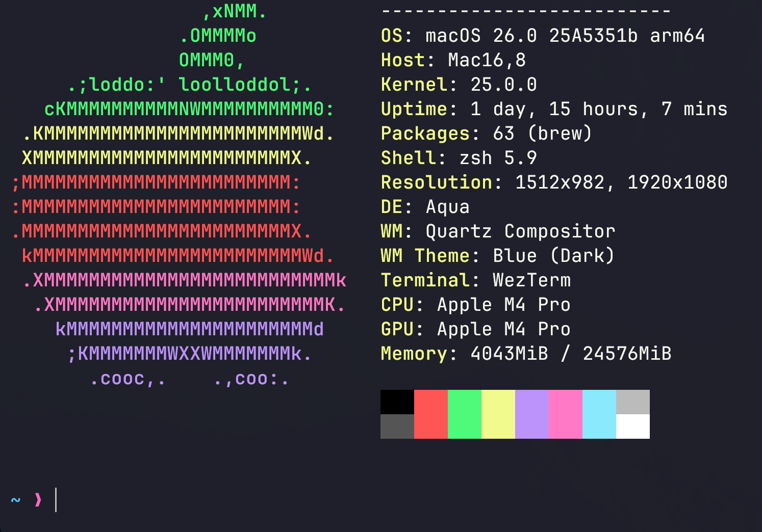
Task: Click the green color swatch
Action: (x=465, y=414)
